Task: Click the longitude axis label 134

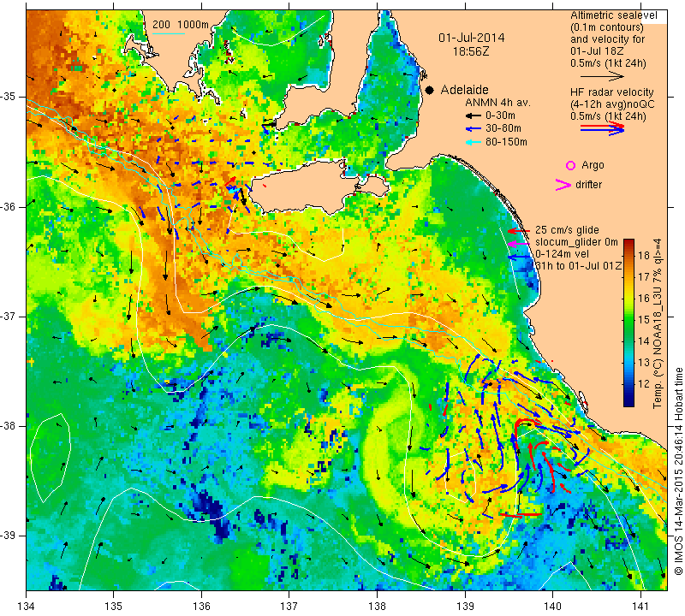Action: point(27,607)
